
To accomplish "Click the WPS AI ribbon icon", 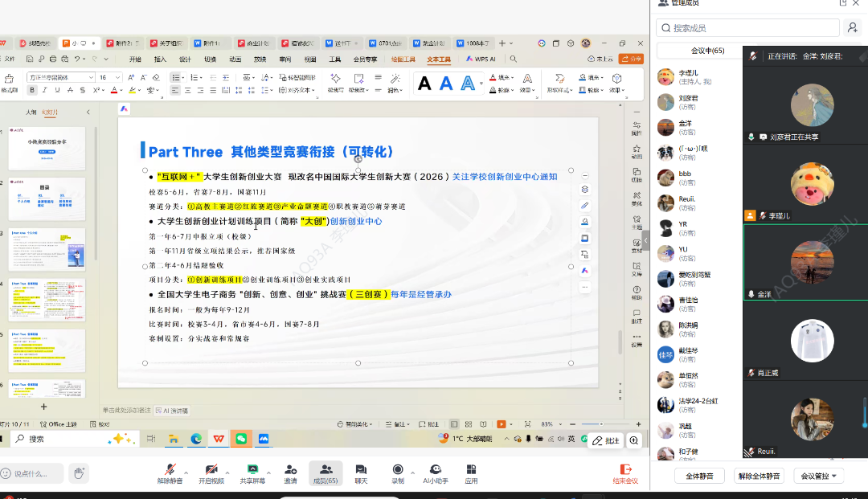I will pyautogui.click(x=481, y=59).
